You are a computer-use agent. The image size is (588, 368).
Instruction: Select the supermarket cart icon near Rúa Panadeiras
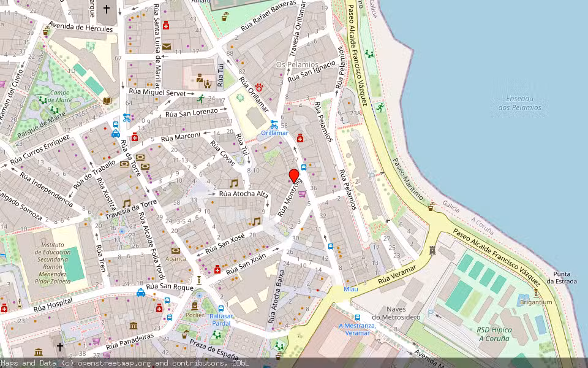[x=96, y=340]
